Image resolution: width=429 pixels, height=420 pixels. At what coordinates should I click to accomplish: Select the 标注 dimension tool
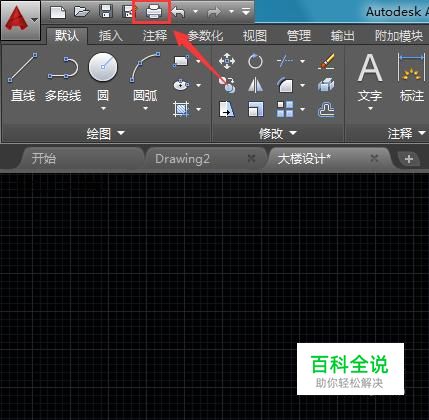pyautogui.click(x=412, y=77)
